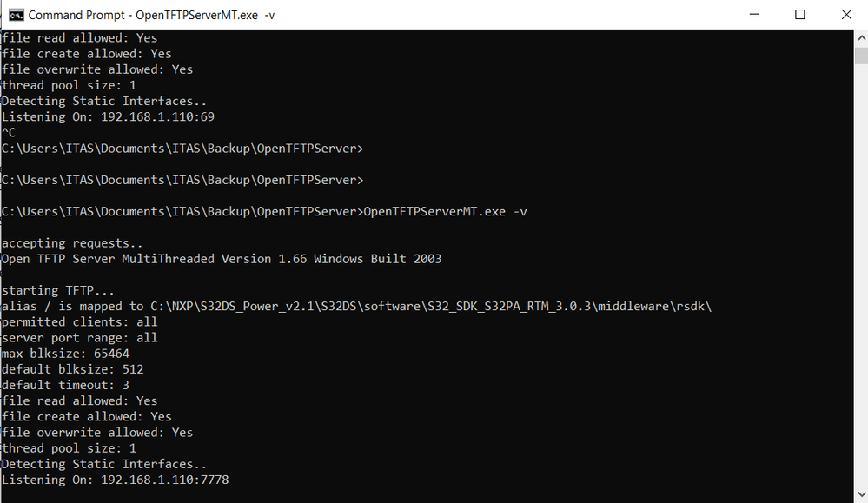Screen dimensions: 868x503
Task: Click the 'Open TFTP Server MultiThreaded Version' line
Action: click(222, 259)
